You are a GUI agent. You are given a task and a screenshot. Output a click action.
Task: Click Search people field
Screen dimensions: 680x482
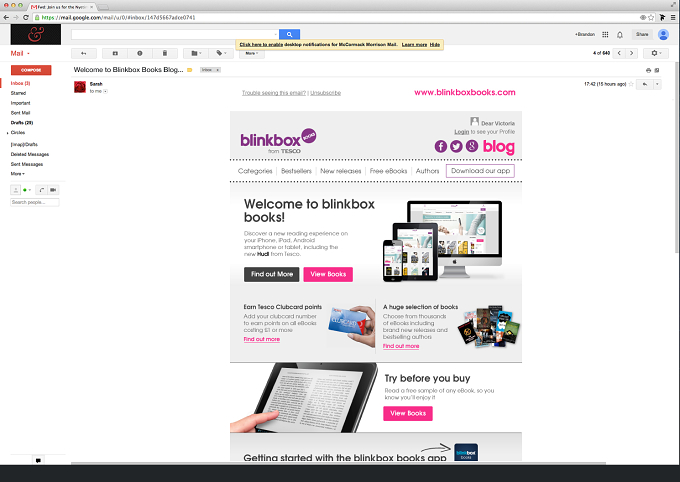[35, 202]
